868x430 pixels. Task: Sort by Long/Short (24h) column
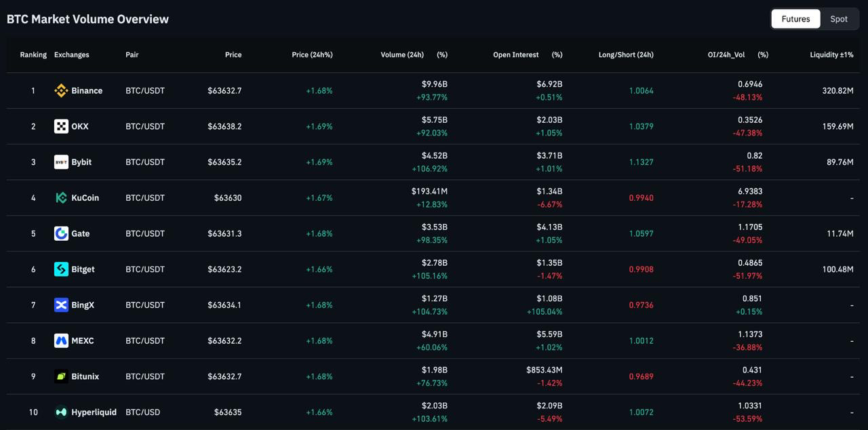pos(626,55)
